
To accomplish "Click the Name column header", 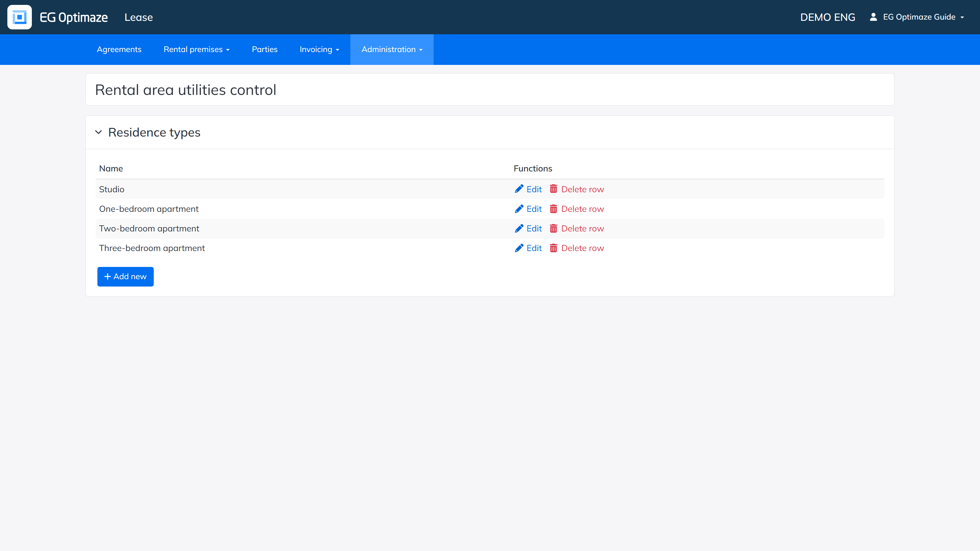I will click(111, 168).
